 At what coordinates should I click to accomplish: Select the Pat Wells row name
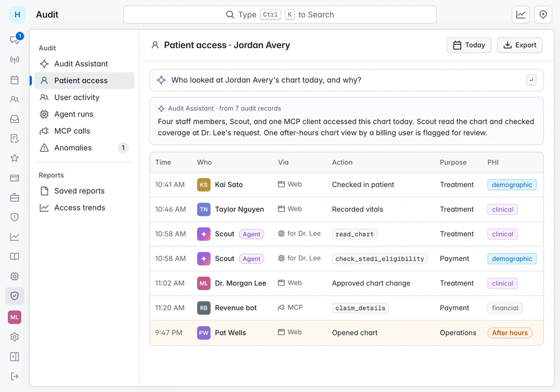pos(230,333)
